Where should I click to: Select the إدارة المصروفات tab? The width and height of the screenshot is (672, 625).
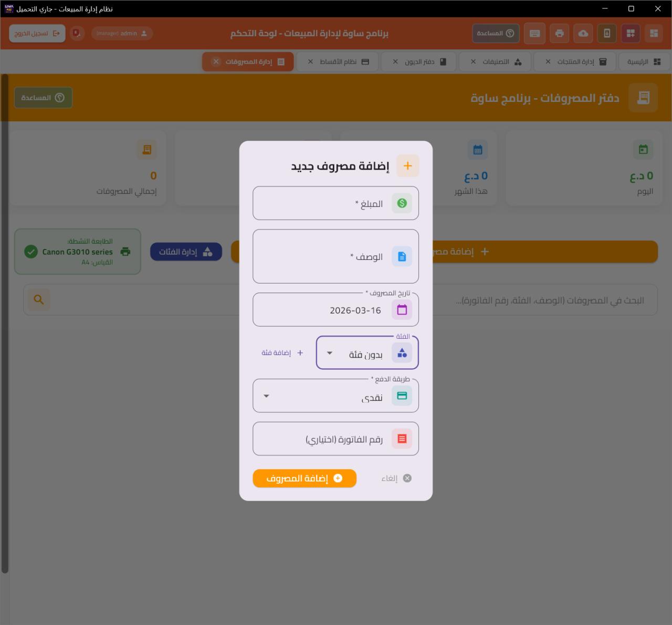[x=249, y=61]
